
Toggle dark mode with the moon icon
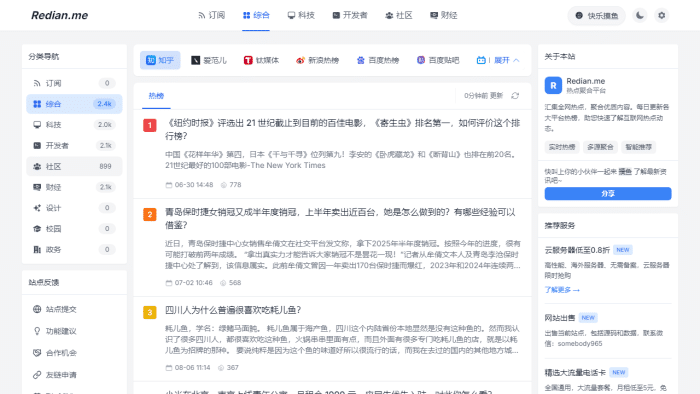coord(640,15)
